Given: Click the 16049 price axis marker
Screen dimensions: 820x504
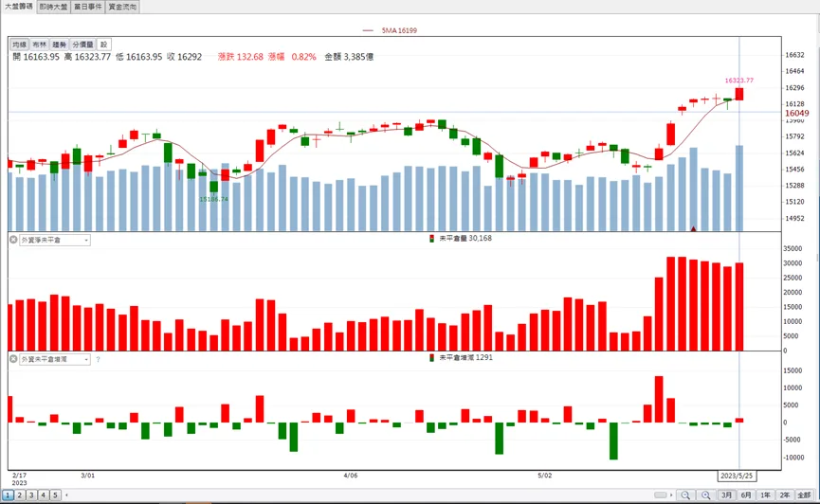Looking at the screenshot, I should pyautogui.click(x=796, y=113).
